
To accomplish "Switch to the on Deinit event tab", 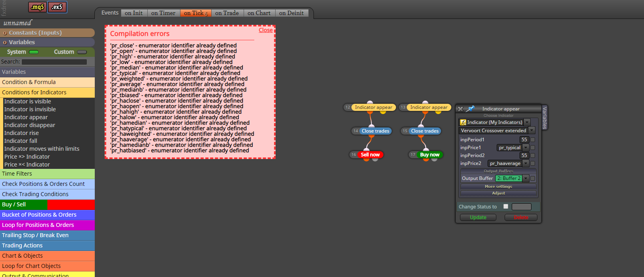I will 291,13.
